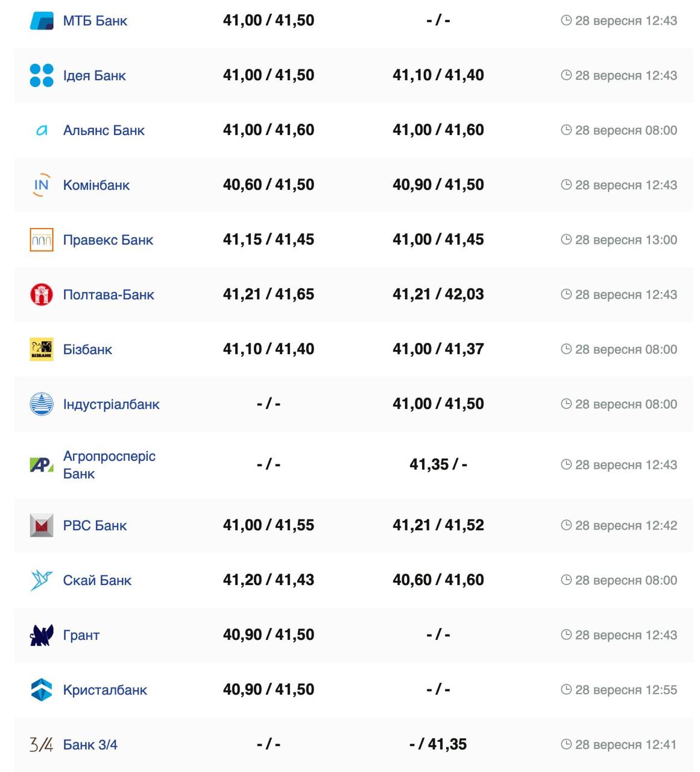Open the МТБ Банк link

click(x=95, y=21)
